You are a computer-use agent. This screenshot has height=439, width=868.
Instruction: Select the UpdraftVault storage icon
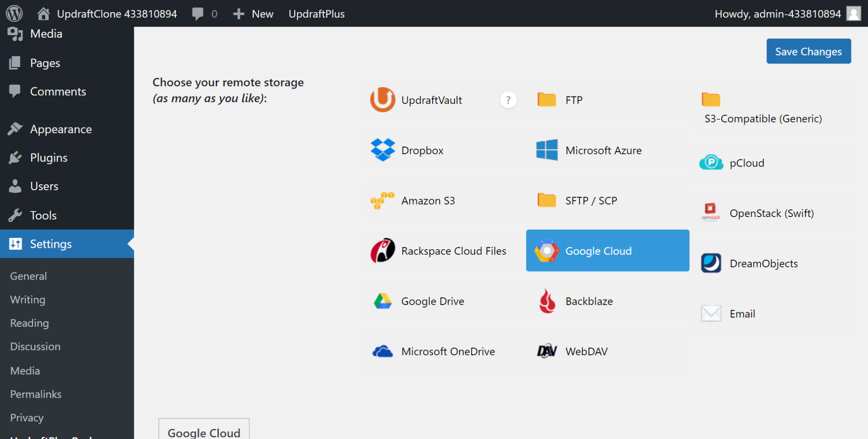[x=382, y=100]
